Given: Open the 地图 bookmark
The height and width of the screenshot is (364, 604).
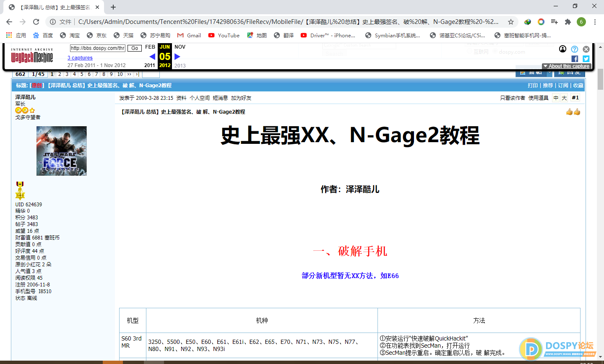Looking at the screenshot, I should pos(257,35).
